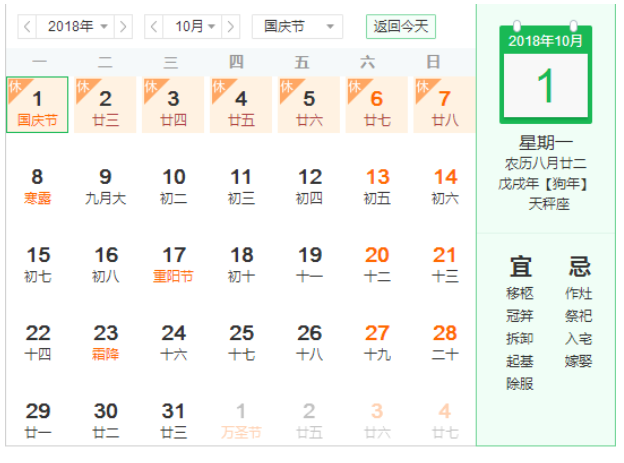The height and width of the screenshot is (463, 624).
Task: Click 入宅 under 忌 list
Action: [579, 339]
